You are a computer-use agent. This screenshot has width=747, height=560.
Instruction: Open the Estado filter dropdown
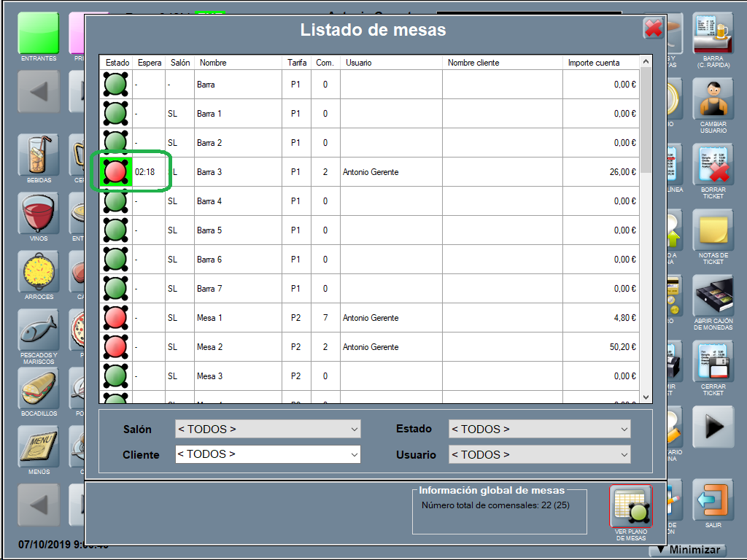point(539,429)
